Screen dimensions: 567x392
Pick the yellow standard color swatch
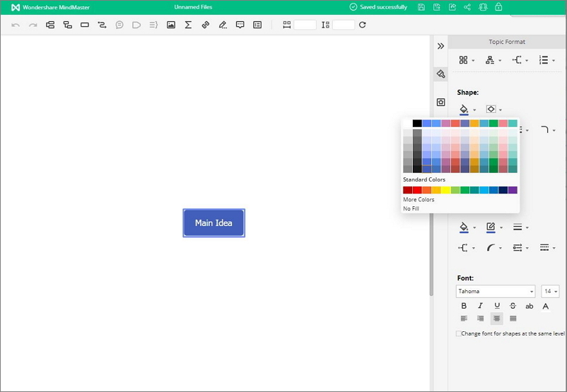point(445,190)
